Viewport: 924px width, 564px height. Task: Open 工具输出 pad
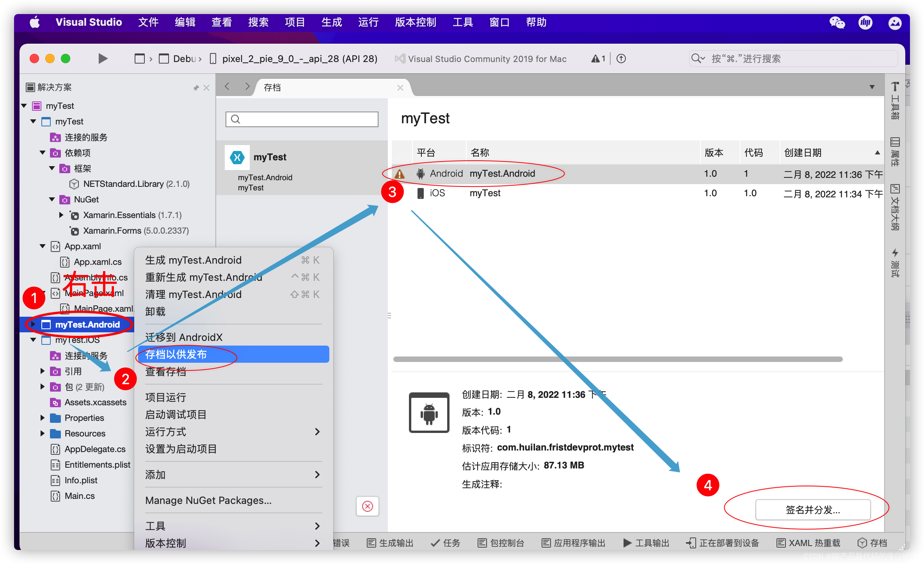coord(646,543)
